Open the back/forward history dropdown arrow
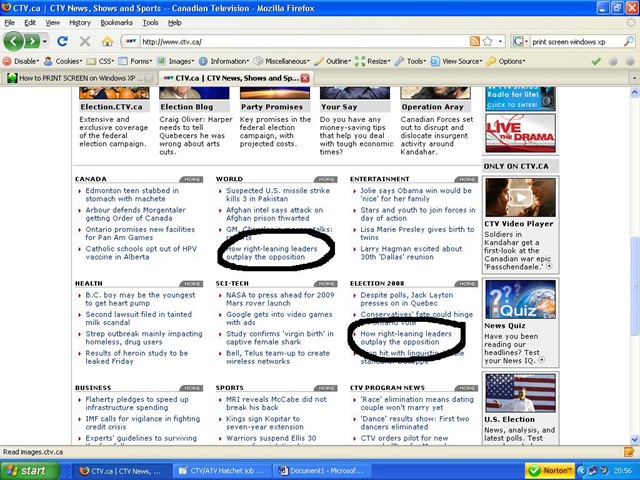640x480 pixels. tap(45, 41)
